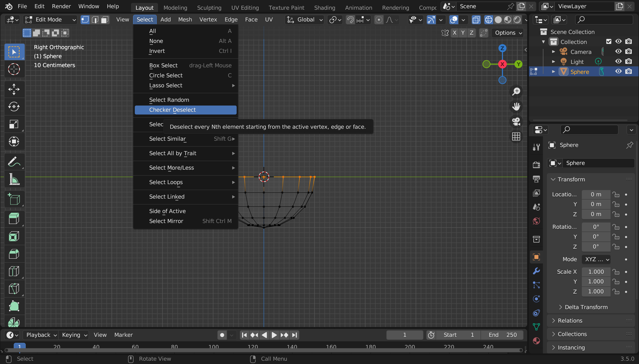
Task: Choose Select Random menu entry
Action: pos(185,100)
